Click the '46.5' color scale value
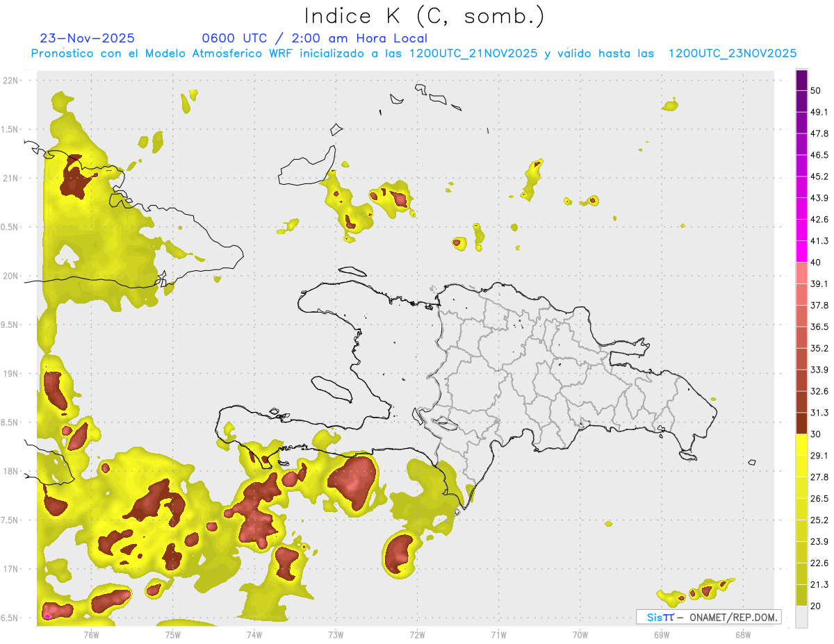The width and height of the screenshot is (834, 644). (x=819, y=155)
